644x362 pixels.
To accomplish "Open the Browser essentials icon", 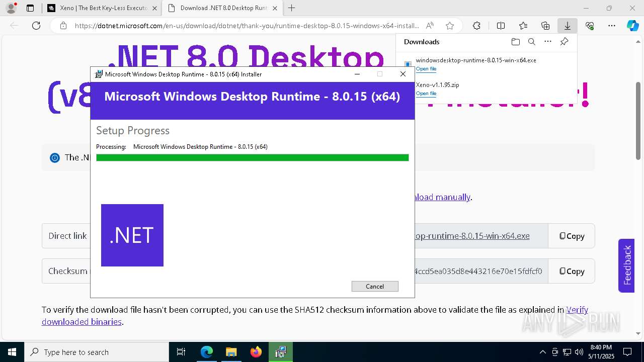I will pos(590,26).
